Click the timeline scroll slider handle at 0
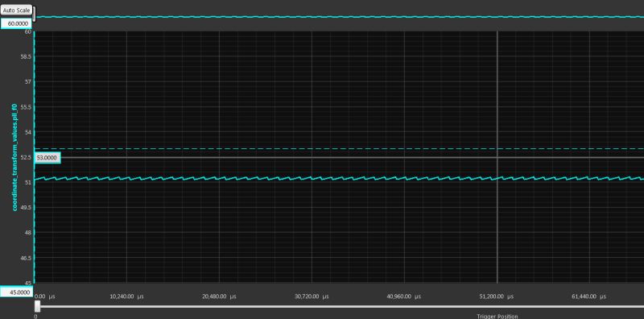Screen dimensions: 644x319 37,307
